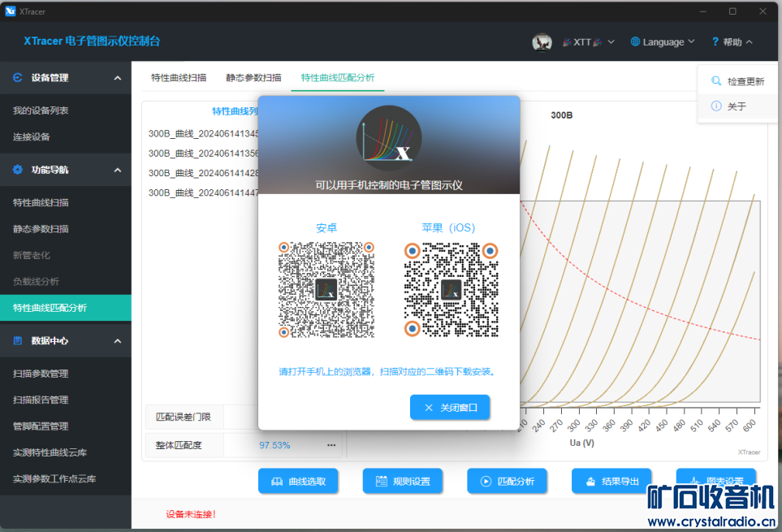Click the 设备未连接! status message
The width and height of the screenshot is (782, 532).
click(191, 514)
